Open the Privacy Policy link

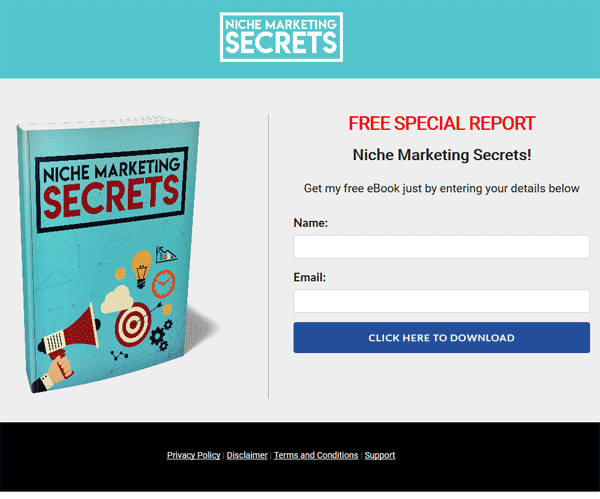(194, 455)
